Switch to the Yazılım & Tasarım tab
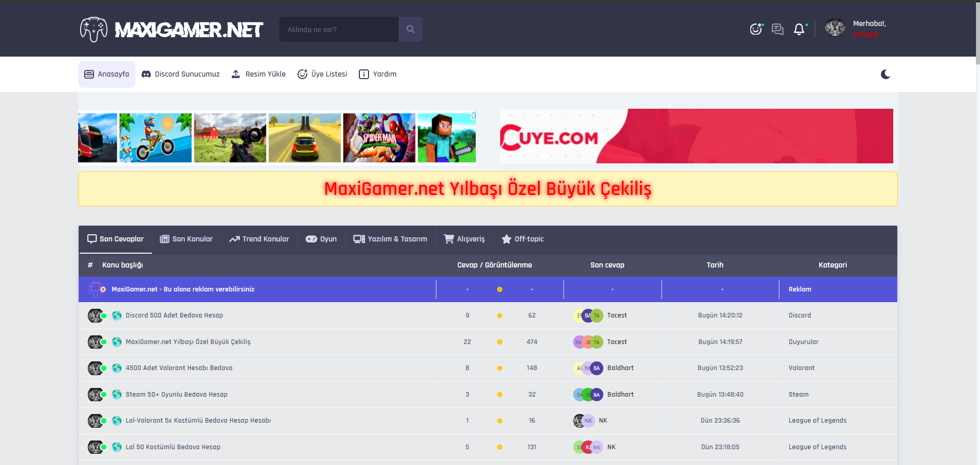Viewport: 980px width, 465px height. coord(390,239)
